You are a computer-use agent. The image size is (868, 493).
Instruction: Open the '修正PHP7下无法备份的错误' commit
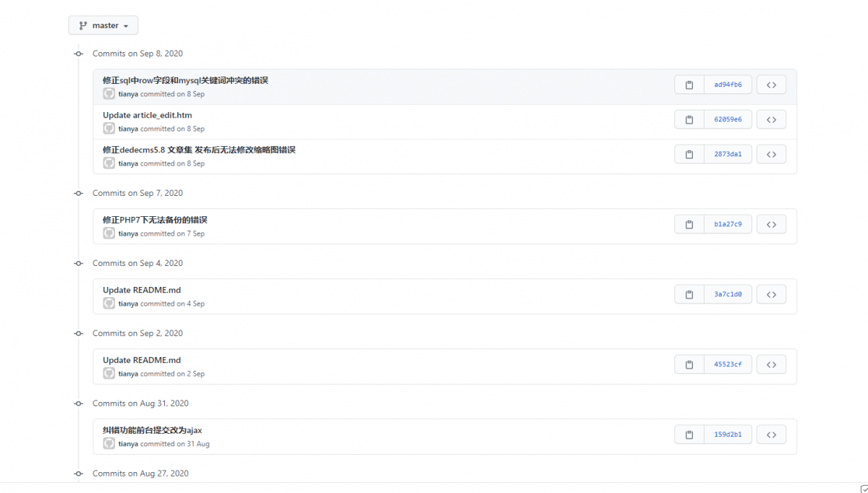click(155, 220)
